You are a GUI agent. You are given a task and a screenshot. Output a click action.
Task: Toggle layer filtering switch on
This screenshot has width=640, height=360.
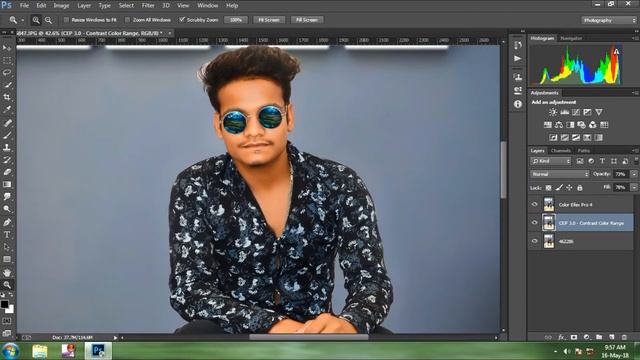pos(636,161)
